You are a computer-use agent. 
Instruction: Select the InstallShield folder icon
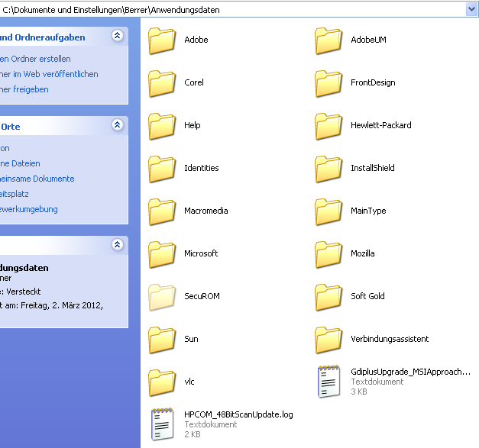pyautogui.click(x=329, y=169)
